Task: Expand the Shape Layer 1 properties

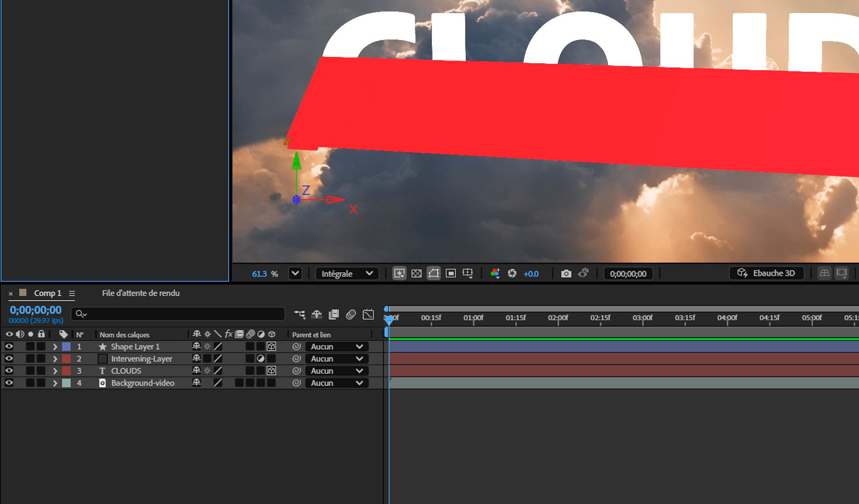Action: 55,346
